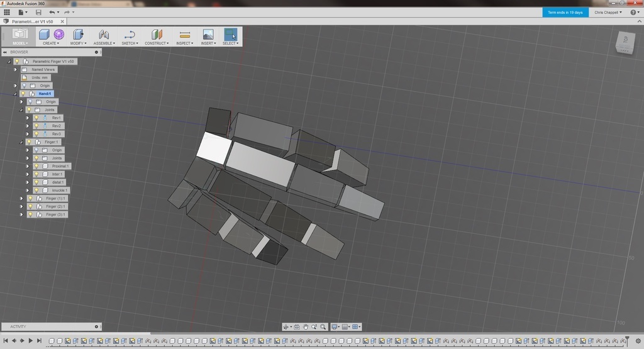This screenshot has height=349, width=644.
Task: Click the Inspect measure icon
Action: point(185,35)
